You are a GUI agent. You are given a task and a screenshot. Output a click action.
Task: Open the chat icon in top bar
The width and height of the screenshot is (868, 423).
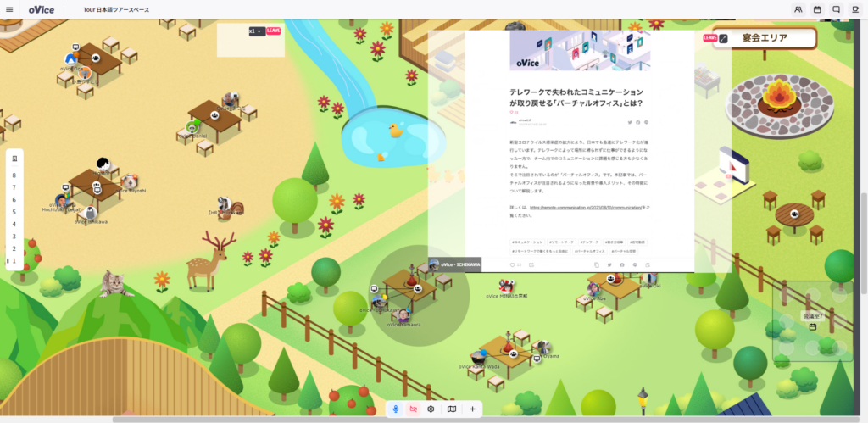click(837, 9)
